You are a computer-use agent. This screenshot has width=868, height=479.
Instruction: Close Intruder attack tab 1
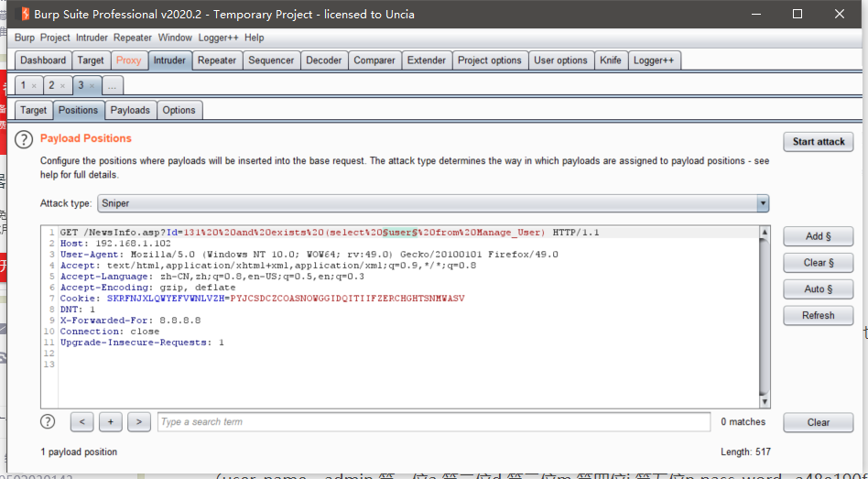(x=34, y=86)
